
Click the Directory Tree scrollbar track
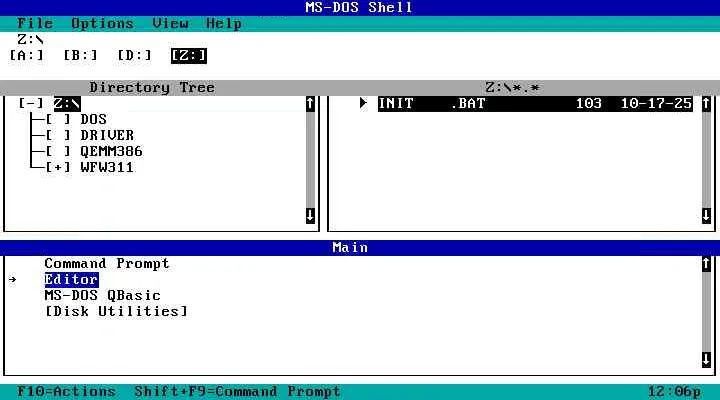[310, 160]
